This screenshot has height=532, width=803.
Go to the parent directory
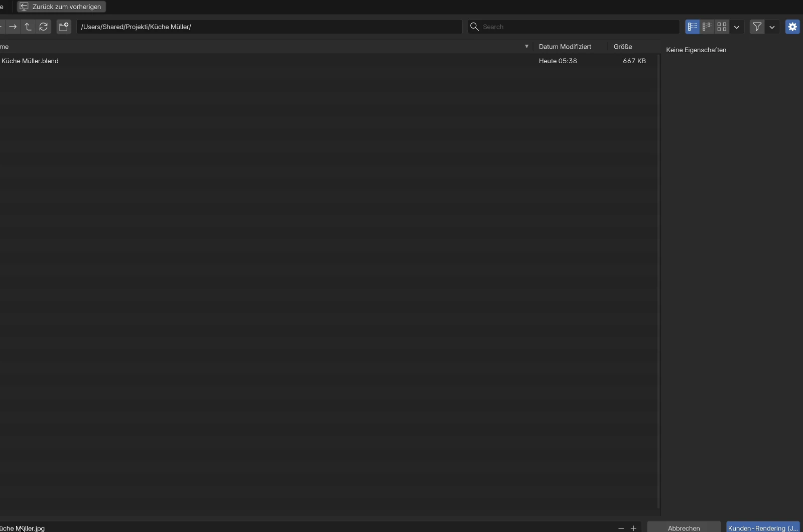[x=28, y=27]
